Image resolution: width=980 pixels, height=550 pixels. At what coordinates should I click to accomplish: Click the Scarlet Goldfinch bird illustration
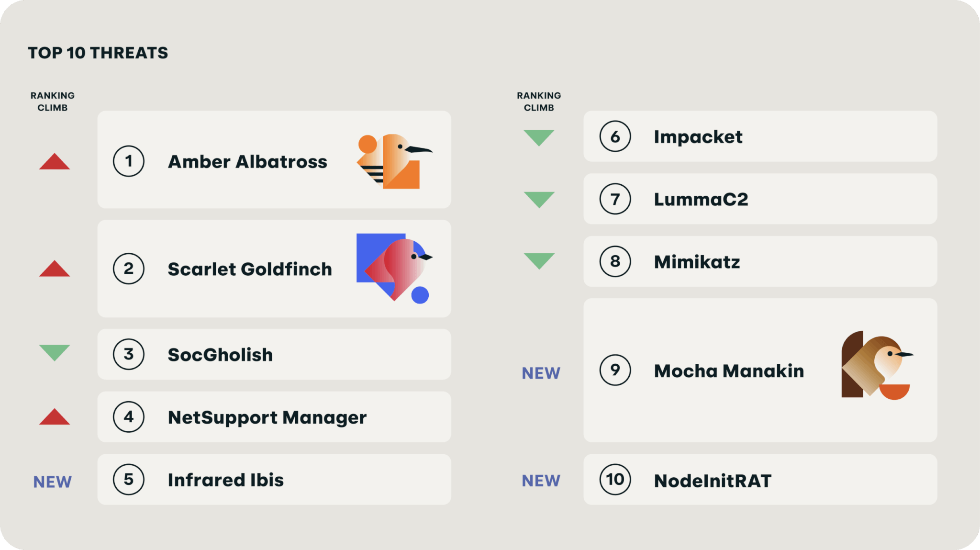click(394, 268)
